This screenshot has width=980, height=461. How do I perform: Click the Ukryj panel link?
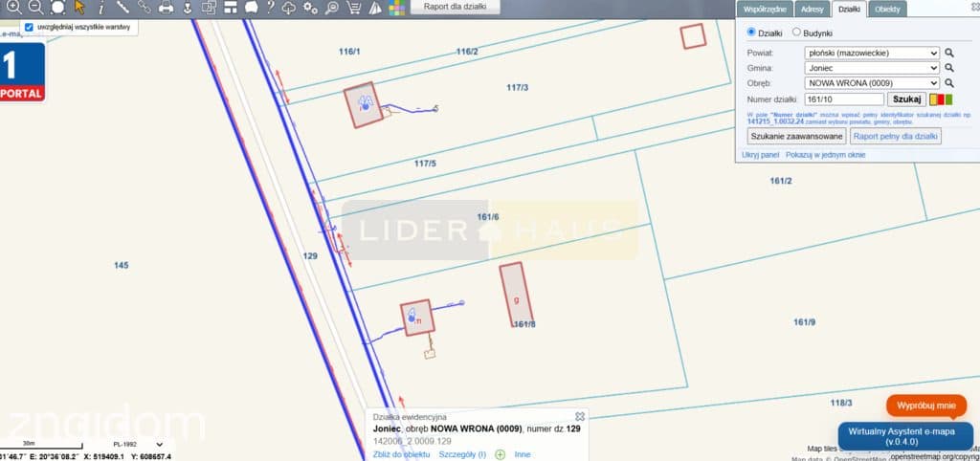[x=761, y=155]
